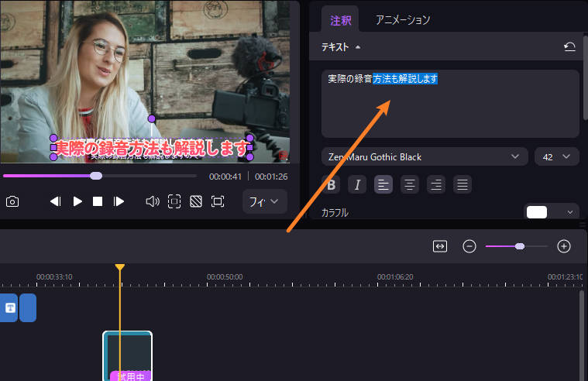Align text to the right
The width and height of the screenshot is (588, 381).
click(x=436, y=184)
